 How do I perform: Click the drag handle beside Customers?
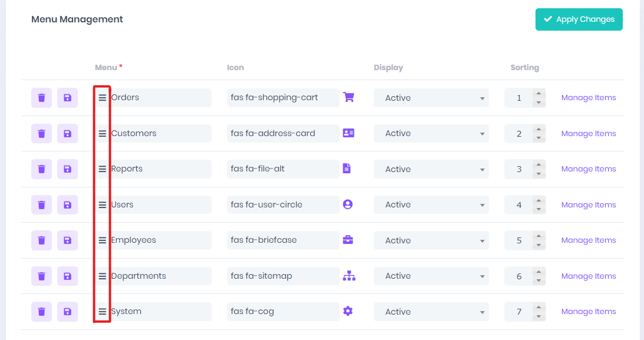102,133
